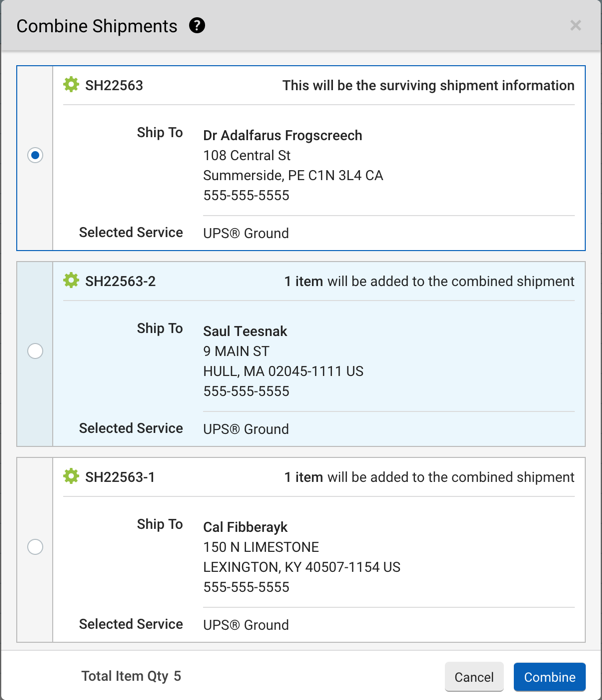Click the surviving shipment information notice
This screenshot has width=602, height=700.
[428, 85]
